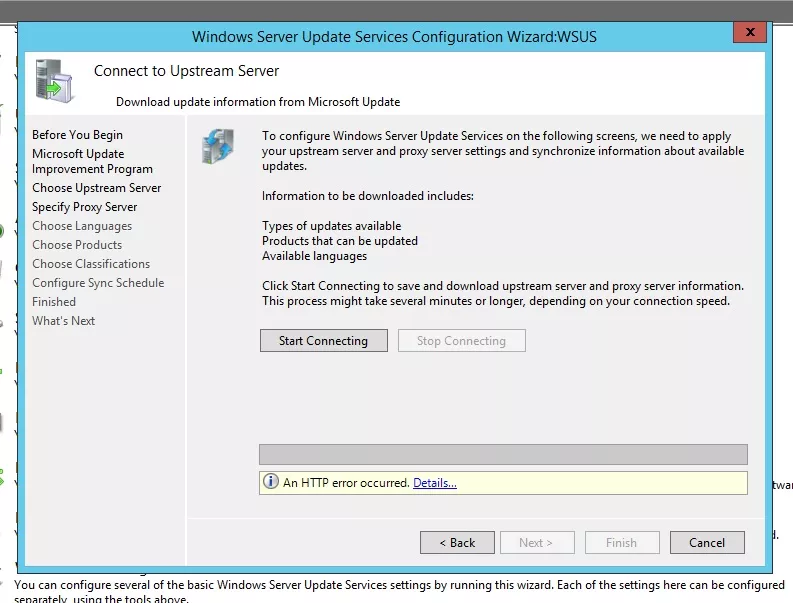Viewport: 793px width, 603px height.
Task: Click the server header icon with green arrow
Action: [x=55, y=81]
